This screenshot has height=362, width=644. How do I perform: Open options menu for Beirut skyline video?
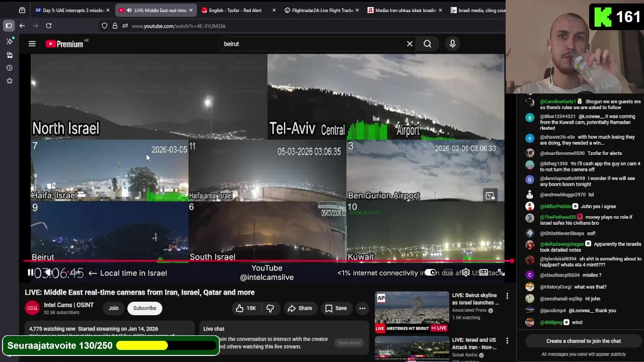pos(507,296)
